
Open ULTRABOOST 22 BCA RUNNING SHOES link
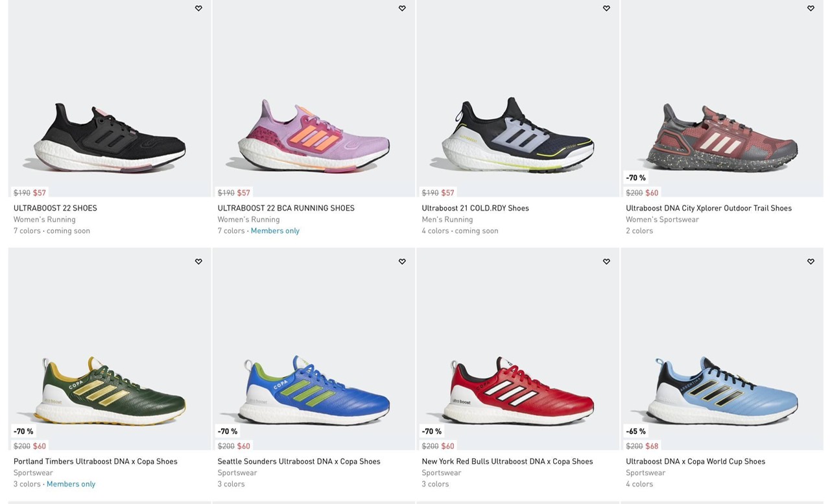tap(286, 208)
